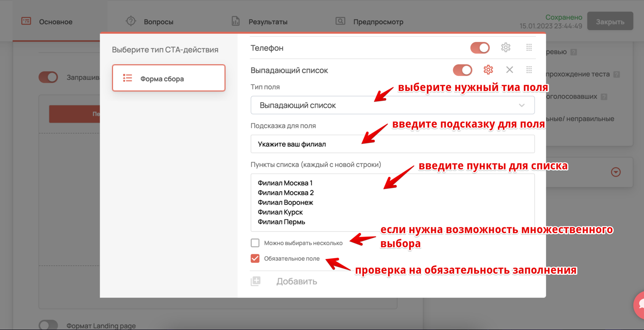Click Добавить to add a field

point(297,281)
